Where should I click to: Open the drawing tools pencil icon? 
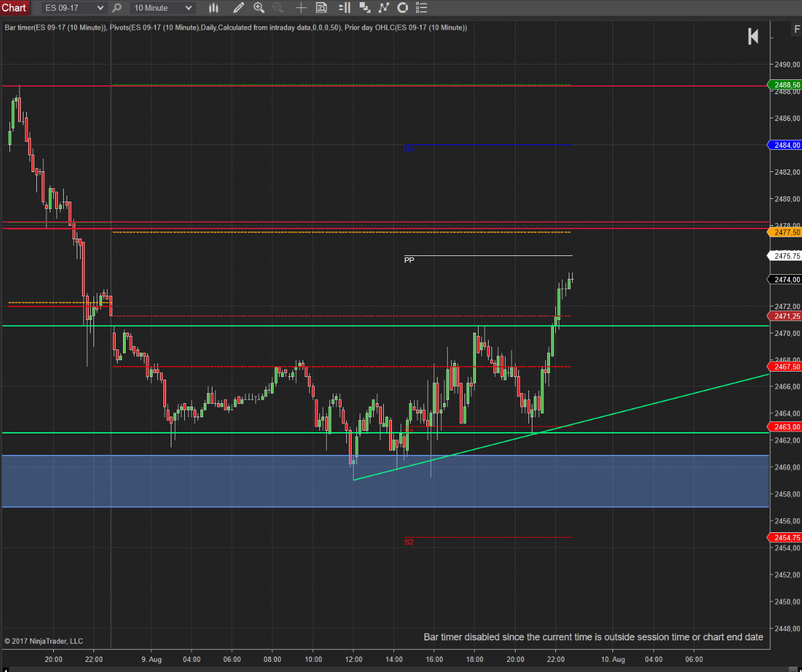point(238,8)
